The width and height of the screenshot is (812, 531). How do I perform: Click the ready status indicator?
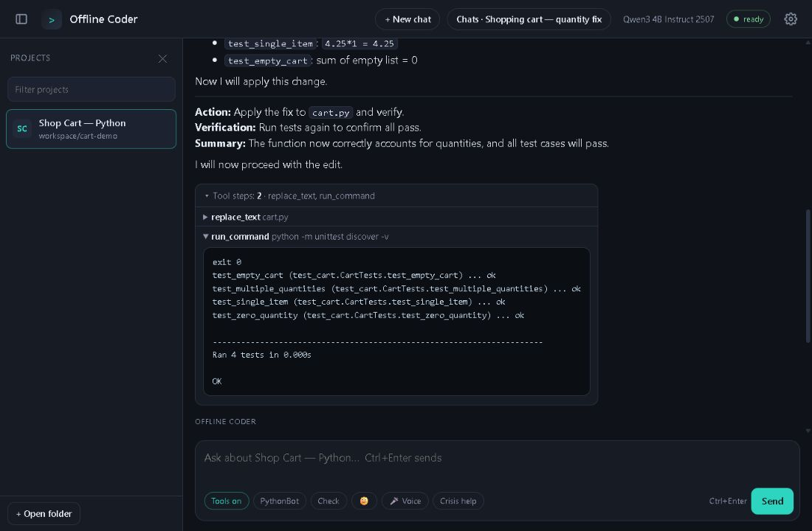click(749, 19)
